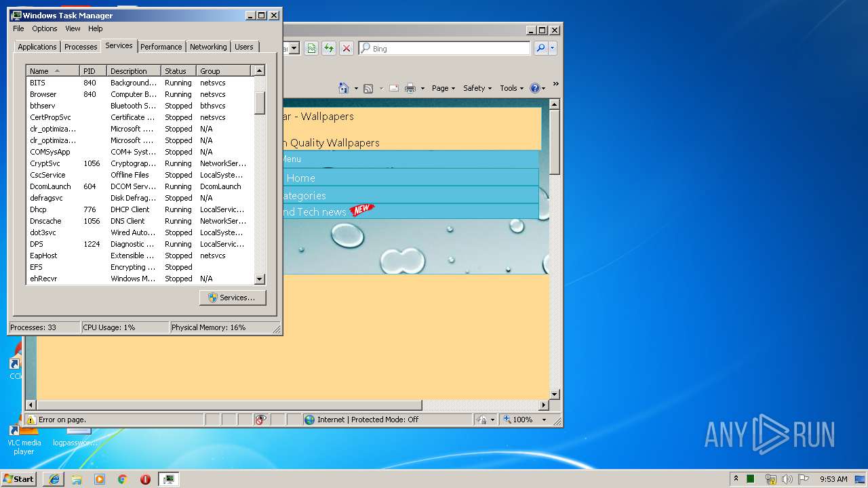Show hidden system tray icons
The width and height of the screenshot is (868, 488).
(736, 479)
